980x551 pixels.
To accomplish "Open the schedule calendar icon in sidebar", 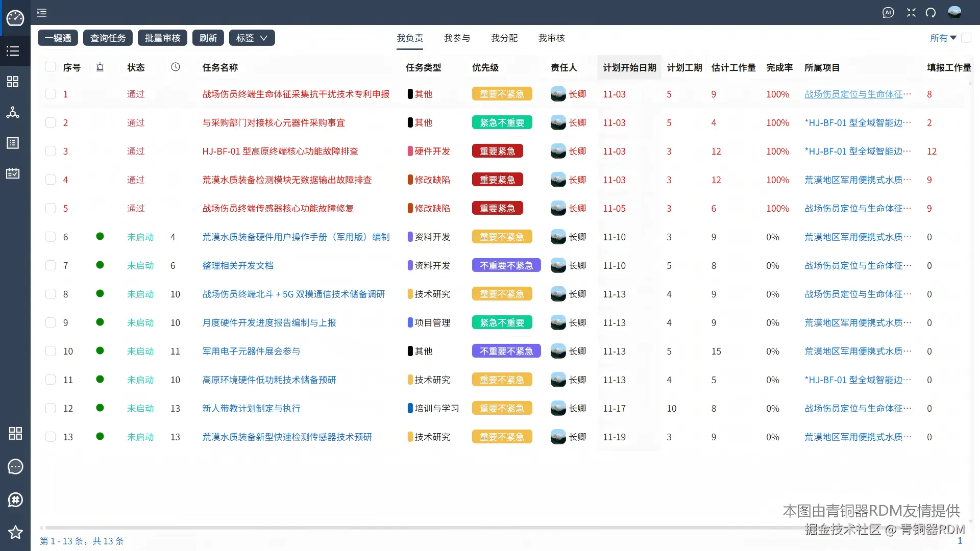I will pos(13,173).
